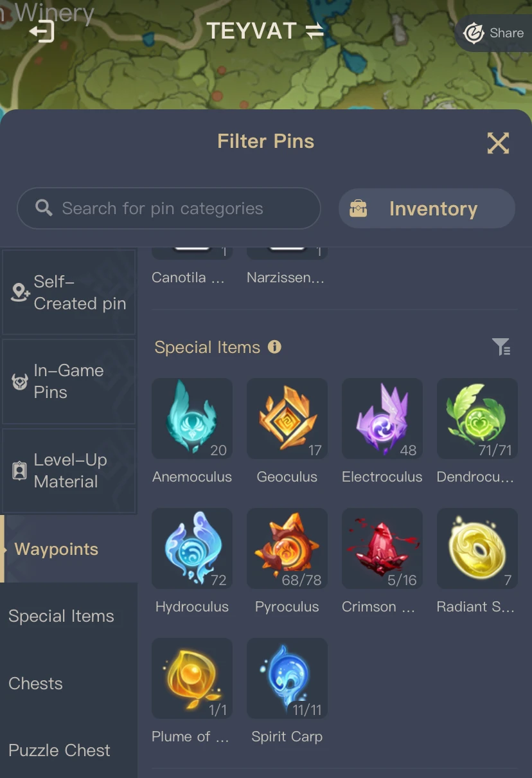This screenshot has height=778, width=532.
Task: Open the In-Game Pins category
Action: point(69,381)
